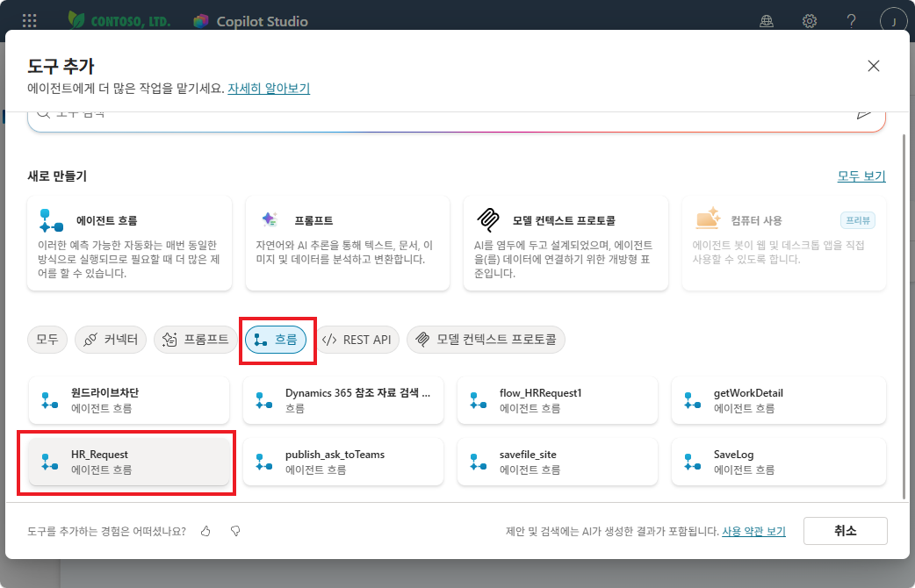Screen dimensions: 915x588
Task: Choose the publish_ask_toTeams flow
Action: (x=343, y=462)
